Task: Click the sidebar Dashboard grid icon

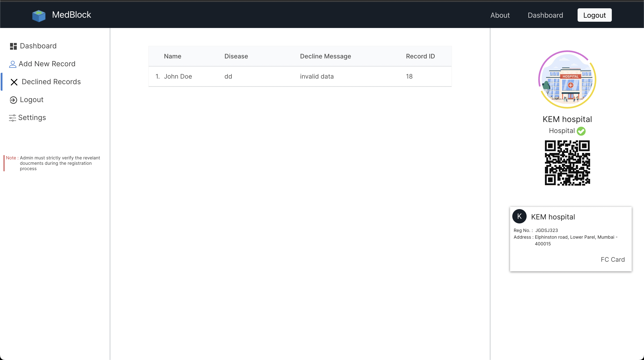Action: pyautogui.click(x=13, y=46)
